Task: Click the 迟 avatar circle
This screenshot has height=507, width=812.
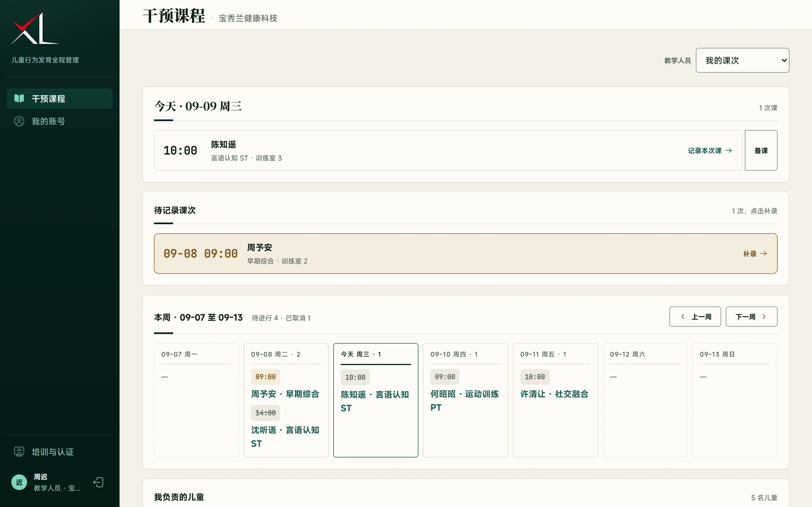Action: coord(19,482)
